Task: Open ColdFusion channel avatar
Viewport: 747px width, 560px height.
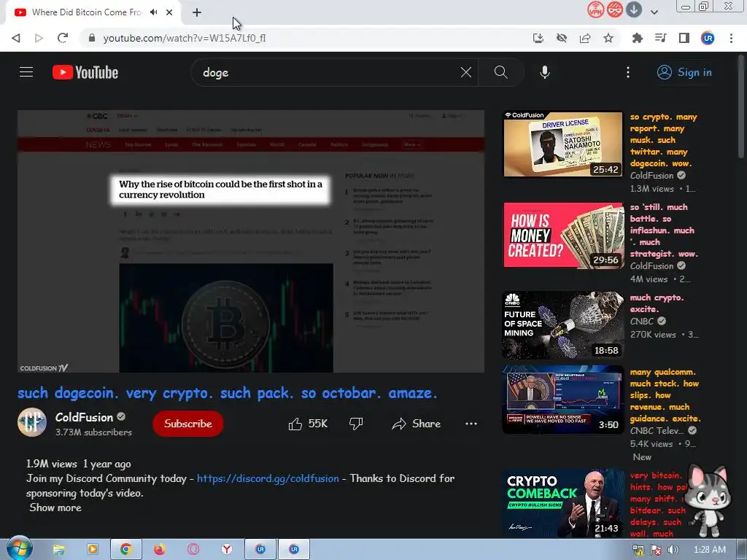Action: click(x=32, y=422)
